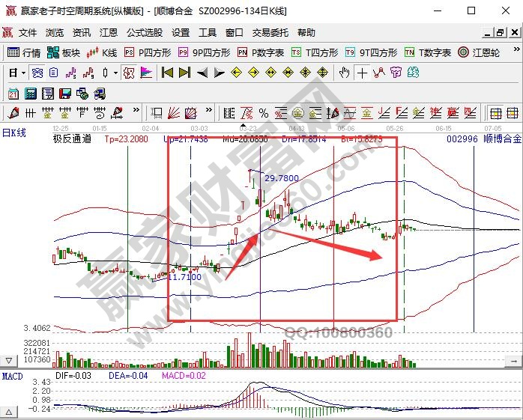Click the 29.7800 high price label
The height and width of the screenshot is (420, 523).
282,178
